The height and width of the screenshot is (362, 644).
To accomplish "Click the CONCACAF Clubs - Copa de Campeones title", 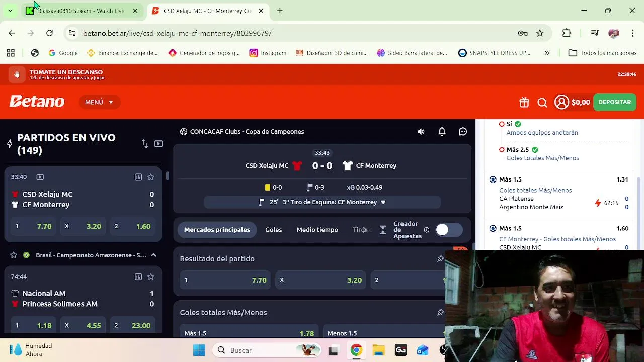I will 247,132.
